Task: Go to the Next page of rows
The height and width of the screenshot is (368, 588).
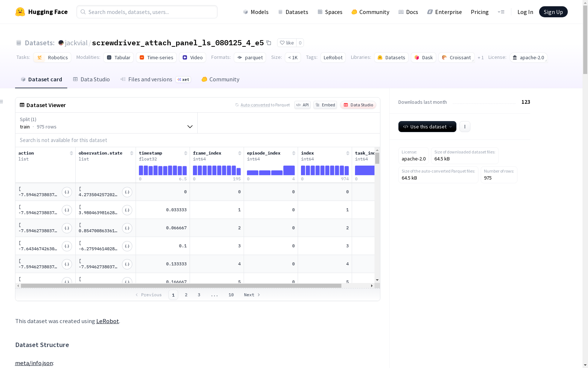Action: pyautogui.click(x=252, y=295)
